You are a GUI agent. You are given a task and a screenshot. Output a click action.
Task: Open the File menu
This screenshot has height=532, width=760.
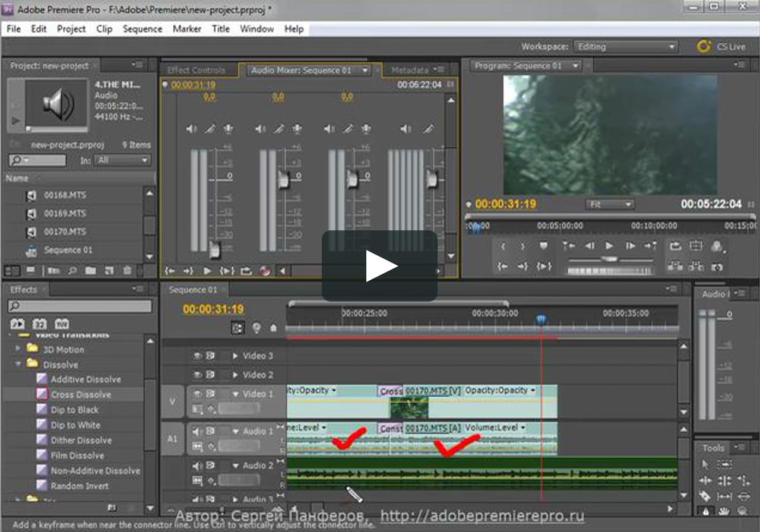(x=14, y=28)
